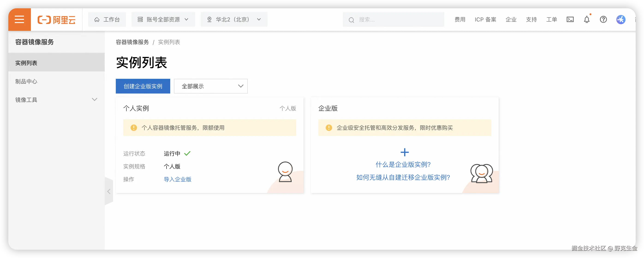
Task: Open the notification bell
Action: pos(587,20)
